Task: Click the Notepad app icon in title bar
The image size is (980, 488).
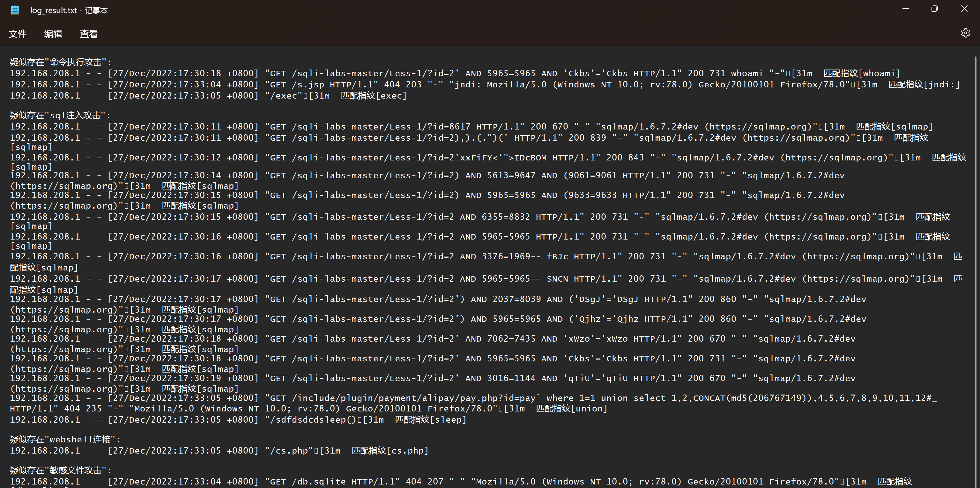Action: pos(15,10)
